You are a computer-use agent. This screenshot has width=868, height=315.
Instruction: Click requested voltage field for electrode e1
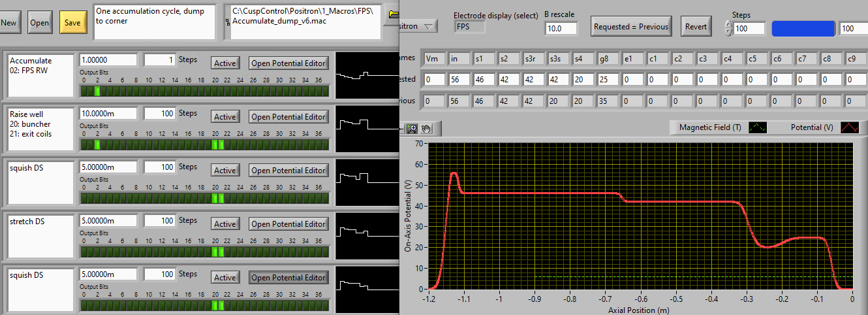[633, 80]
